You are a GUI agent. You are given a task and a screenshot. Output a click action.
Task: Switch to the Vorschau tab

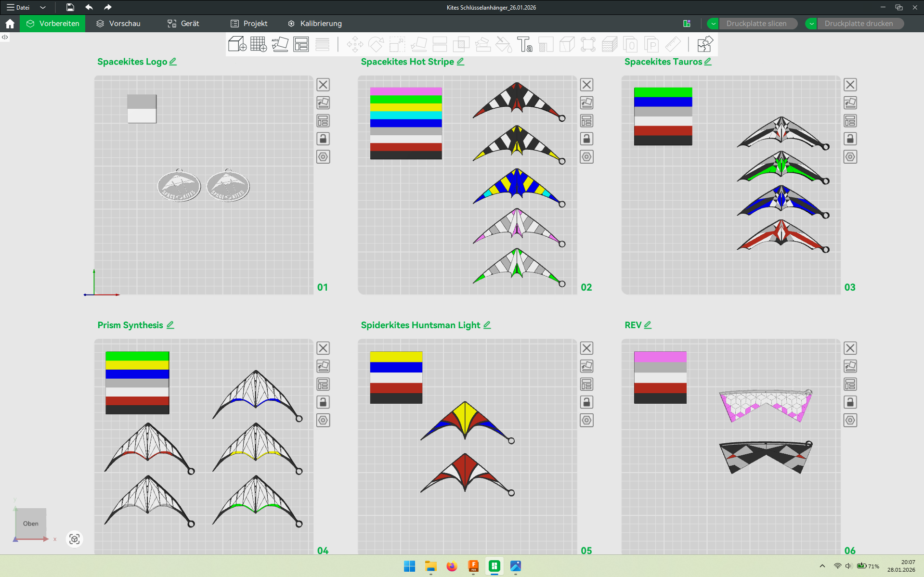point(118,24)
